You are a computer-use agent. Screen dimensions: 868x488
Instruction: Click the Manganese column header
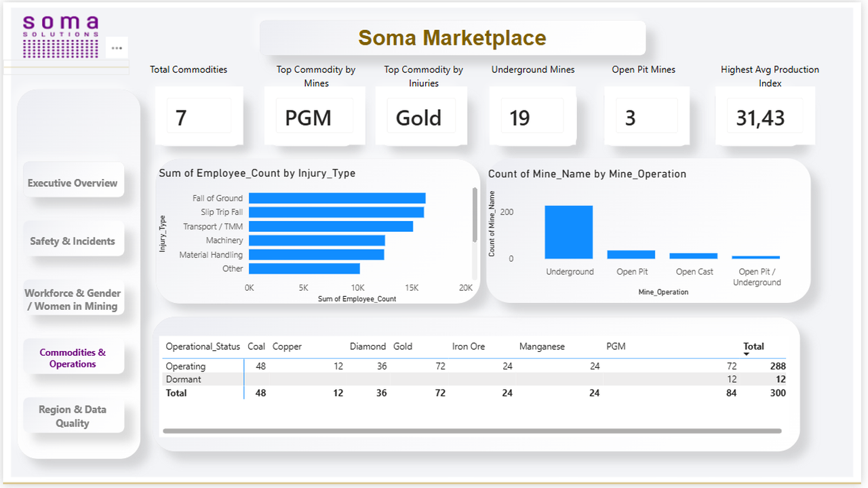click(542, 346)
